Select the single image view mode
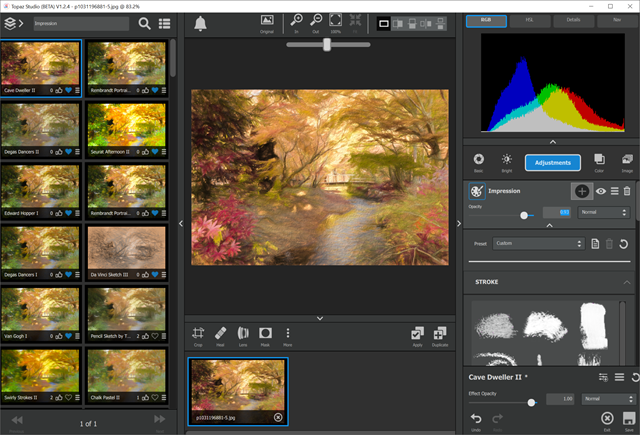The image size is (640, 435). tap(384, 24)
